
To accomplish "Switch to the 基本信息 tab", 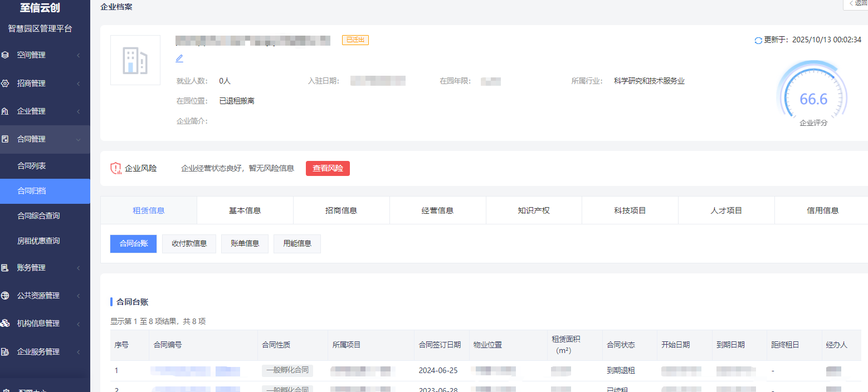I will pos(245,210).
